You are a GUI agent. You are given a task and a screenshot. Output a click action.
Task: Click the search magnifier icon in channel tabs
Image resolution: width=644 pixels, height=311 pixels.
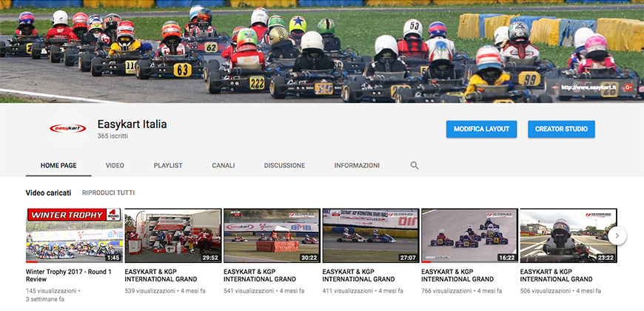415,165
